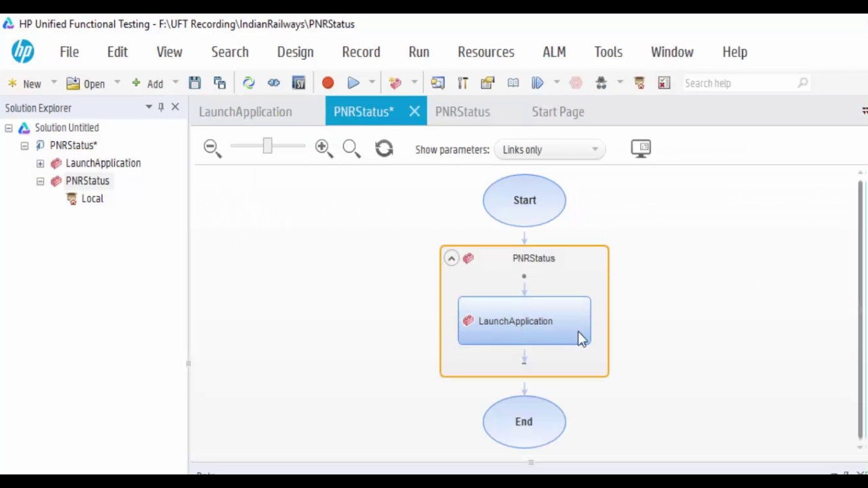Open the Record menu
This screenshot has width=868, height=488.
click(x=361, y=52)
